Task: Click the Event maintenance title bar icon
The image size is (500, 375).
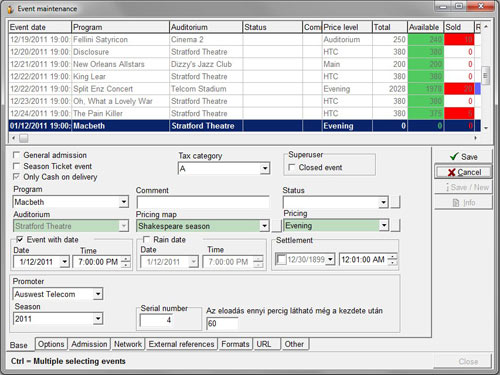Action: point(10,9)
